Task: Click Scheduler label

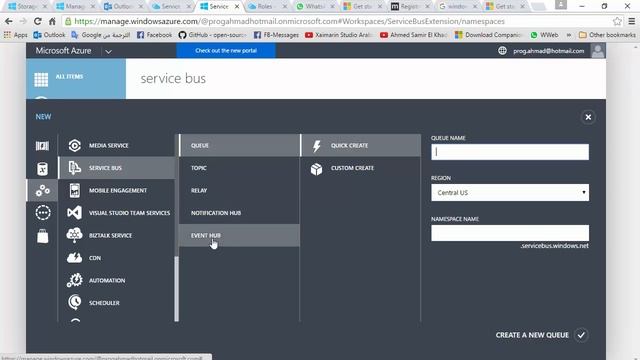Action: tap(104, 303)
